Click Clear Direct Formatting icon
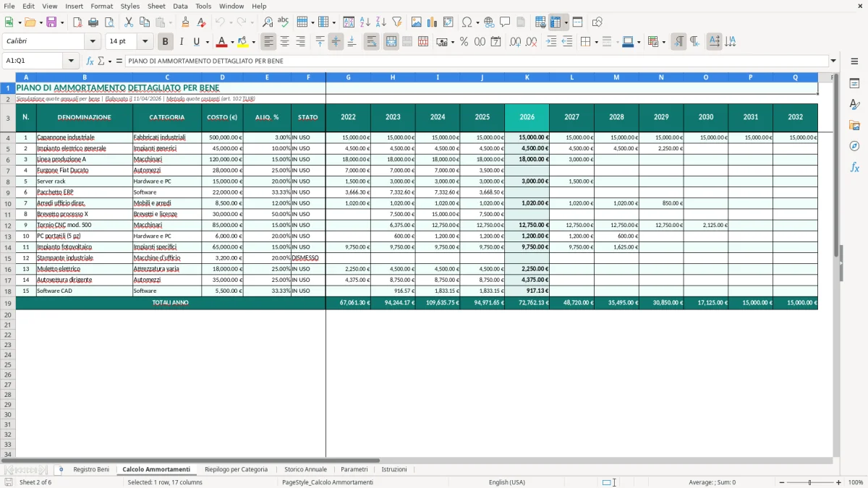 click(x=201, y=22)
